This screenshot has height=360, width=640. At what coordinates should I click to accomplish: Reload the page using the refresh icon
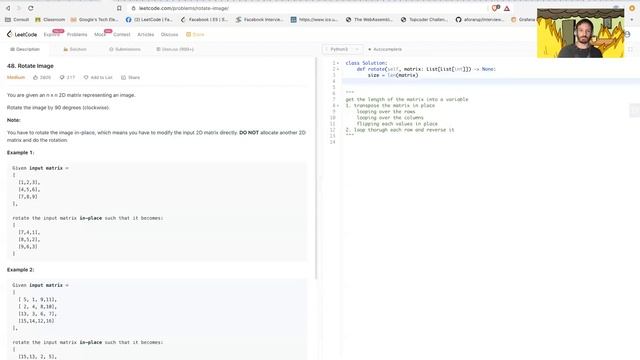point(31,8)
